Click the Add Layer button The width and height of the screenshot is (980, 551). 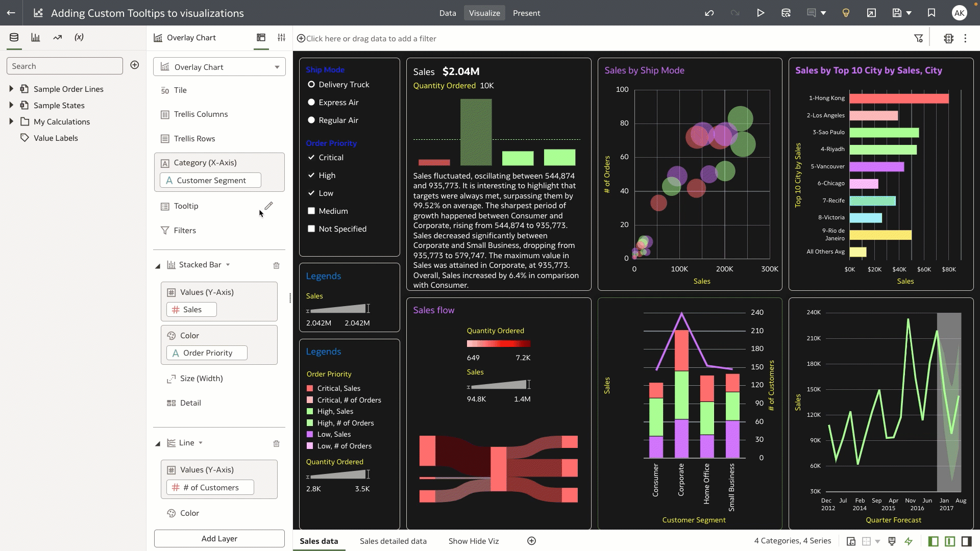219,538
